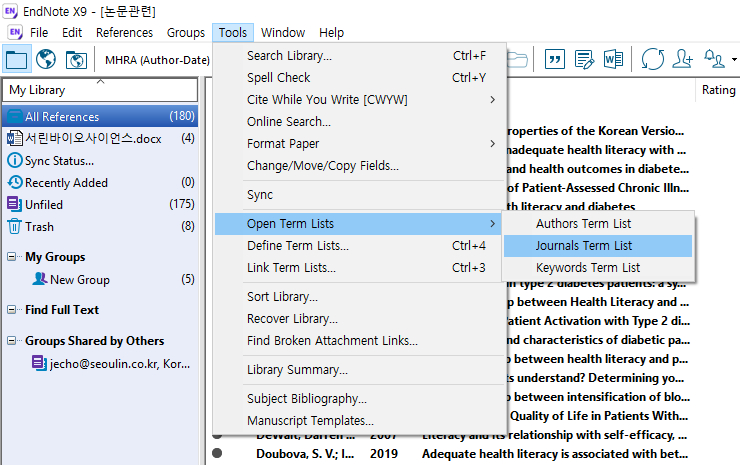Choose Define Term Lists... entry
The width and height of the screenshot is (740, 465).
pyautogui.click(x=361, y=245)
